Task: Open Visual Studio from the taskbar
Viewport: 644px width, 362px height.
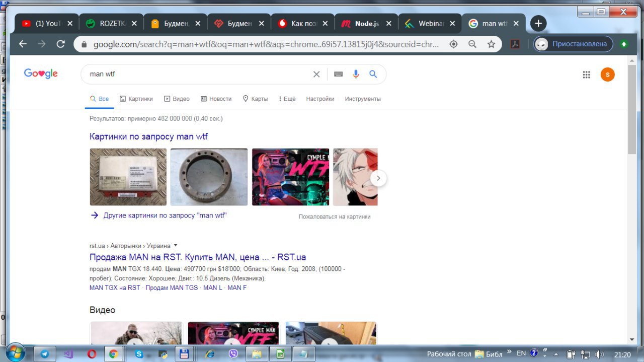Action: point(68,354)
